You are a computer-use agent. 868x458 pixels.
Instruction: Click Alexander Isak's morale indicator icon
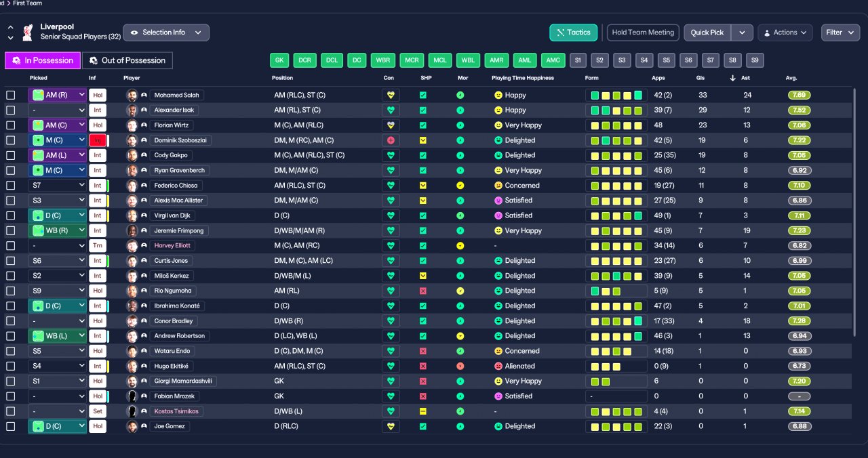[460, 110]
